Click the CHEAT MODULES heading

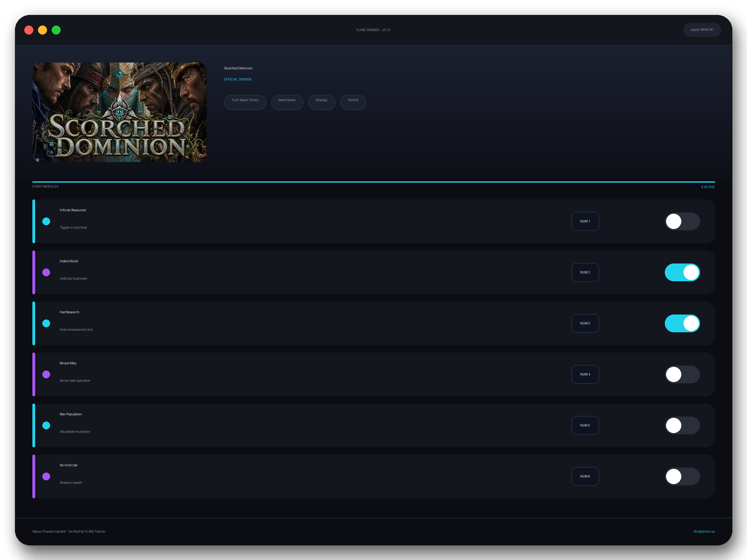[45, 186]
